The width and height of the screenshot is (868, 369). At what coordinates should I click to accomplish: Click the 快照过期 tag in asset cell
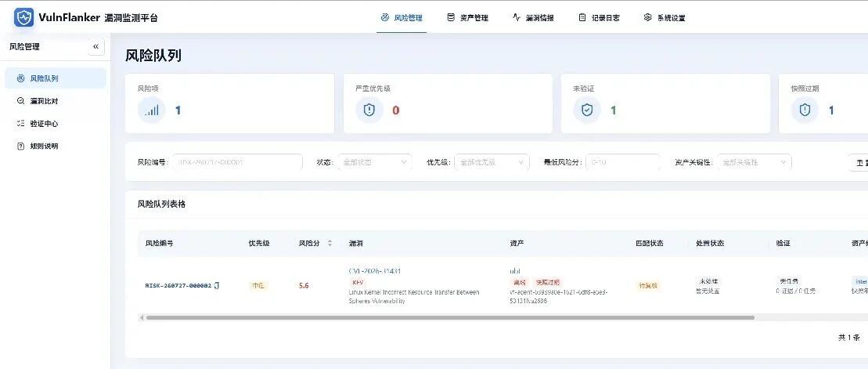point(548,282)
